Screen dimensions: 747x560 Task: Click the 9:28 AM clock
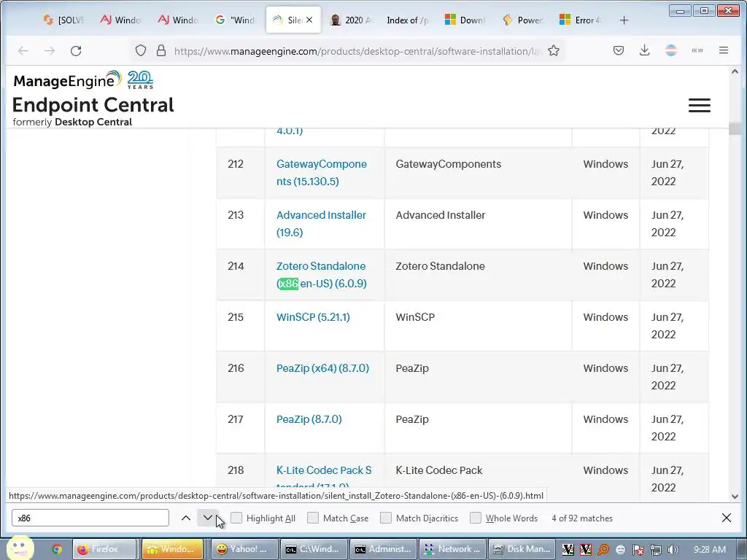click(x=709, y=550)
